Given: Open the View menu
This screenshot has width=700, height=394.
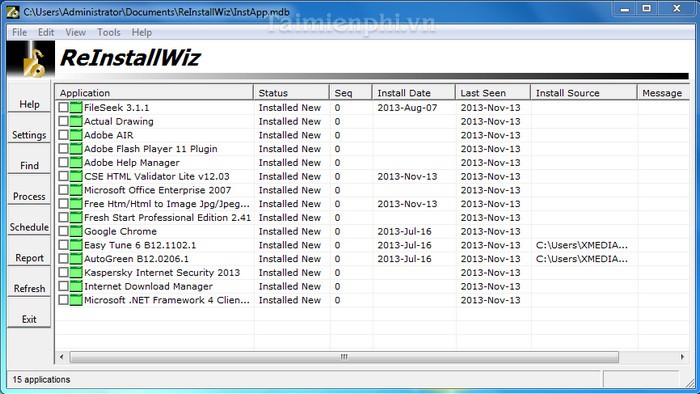Looking at the screenshot, I should (x=75, y=32).
